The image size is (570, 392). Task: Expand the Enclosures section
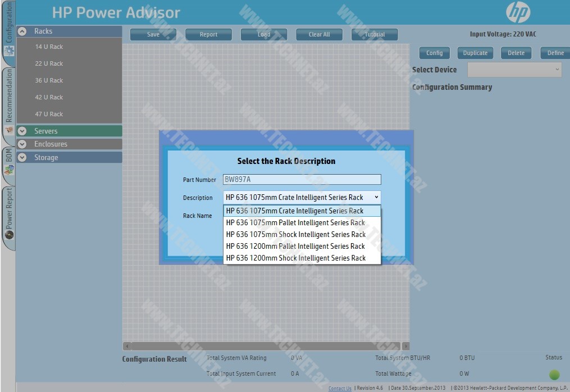pos(22,144)
